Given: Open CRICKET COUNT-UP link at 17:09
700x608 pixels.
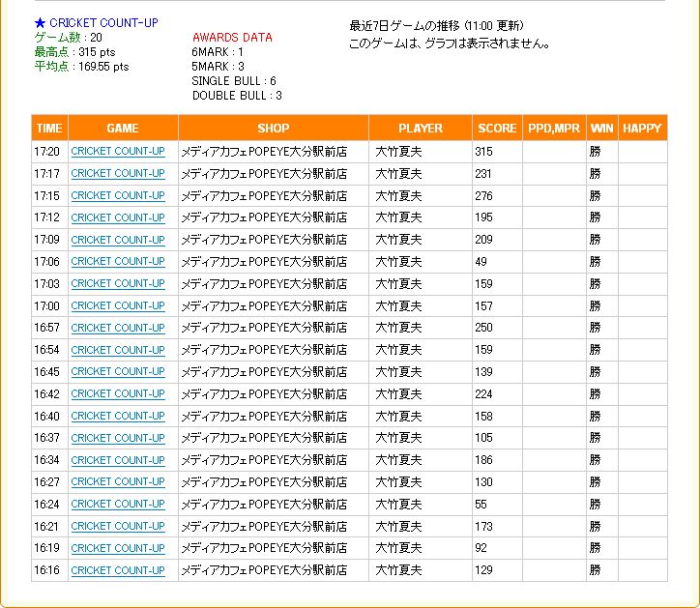Looking at the screenshot, I should (118, 240).
